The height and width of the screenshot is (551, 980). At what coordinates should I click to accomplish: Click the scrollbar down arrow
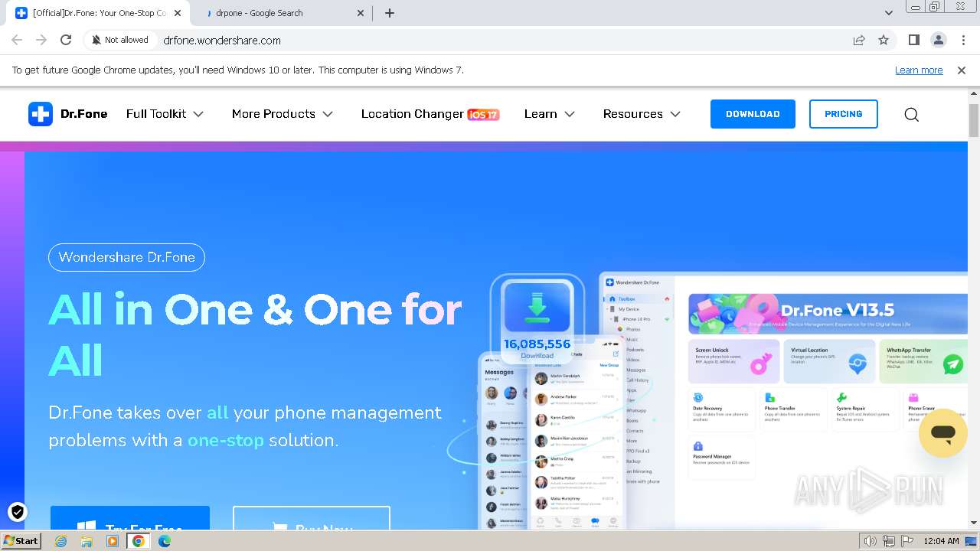pos(974,523)
